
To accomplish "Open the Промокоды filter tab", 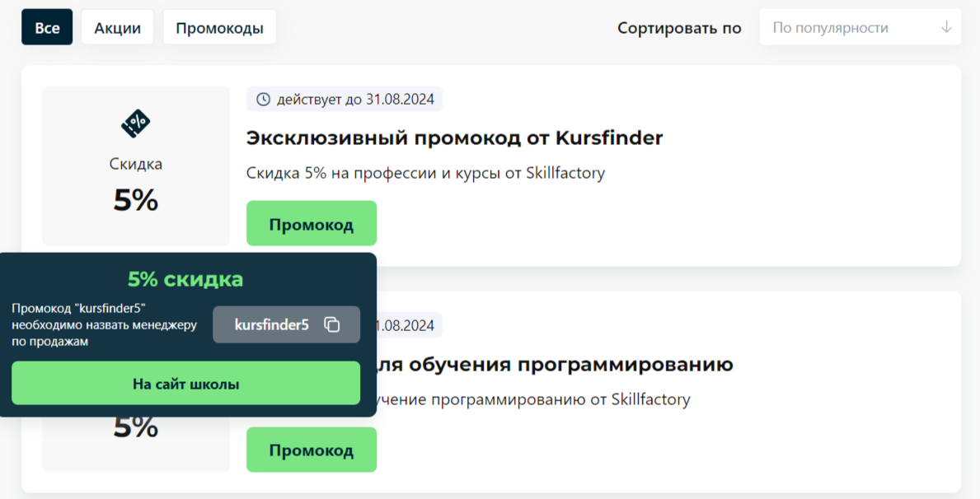I will 219,27.
